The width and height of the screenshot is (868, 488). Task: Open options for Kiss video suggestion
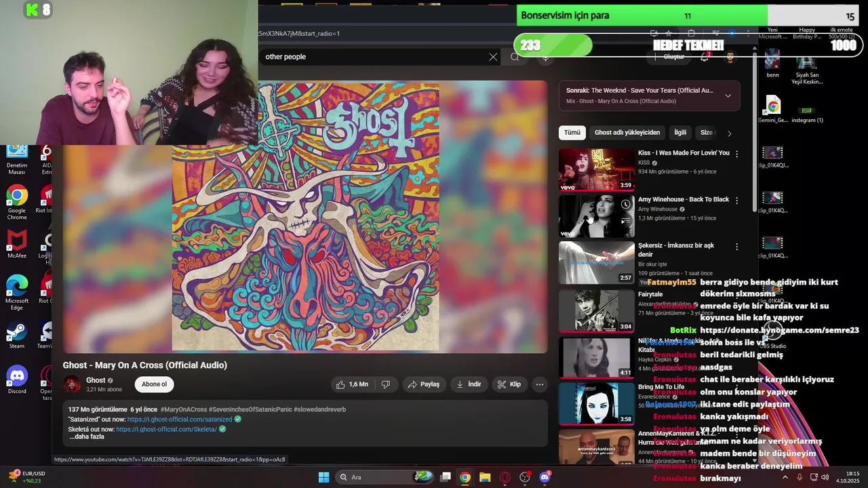736,154
